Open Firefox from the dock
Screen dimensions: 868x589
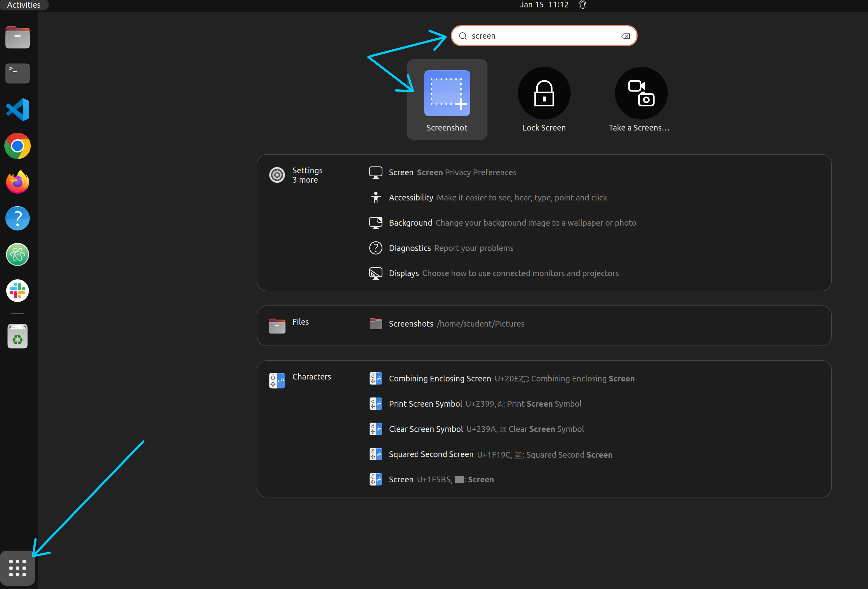(x=18, y=182)
